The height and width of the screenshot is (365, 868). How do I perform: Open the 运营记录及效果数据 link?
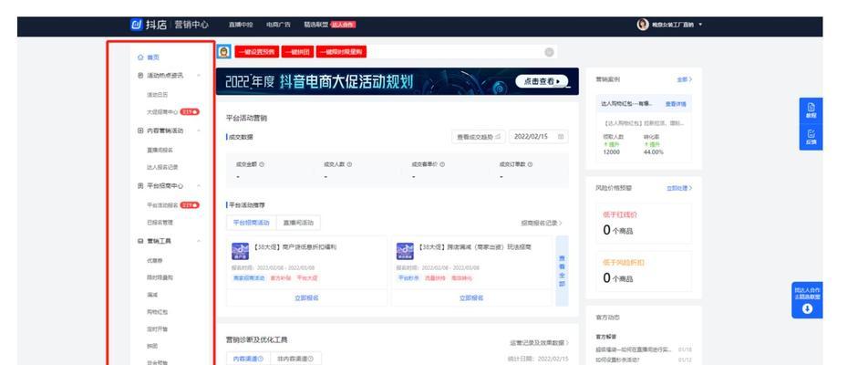pos(539,343)
